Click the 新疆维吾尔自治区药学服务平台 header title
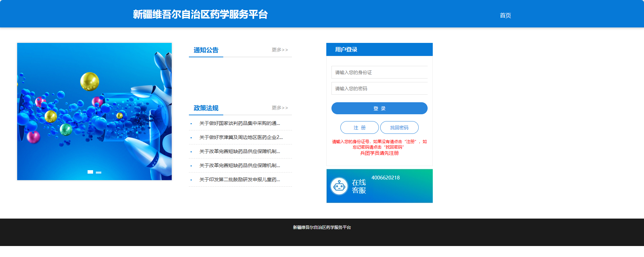 click(200, 14)
